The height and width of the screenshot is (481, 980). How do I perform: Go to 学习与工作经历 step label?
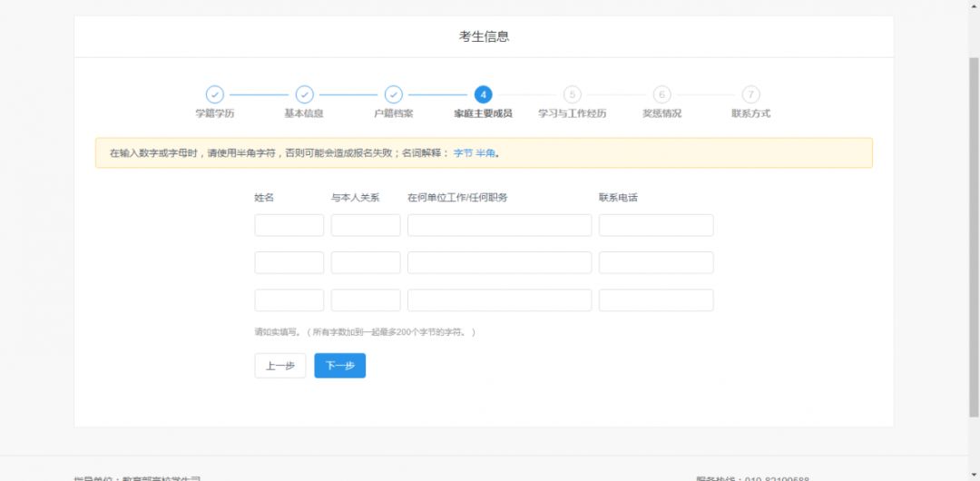coord(572,113)
